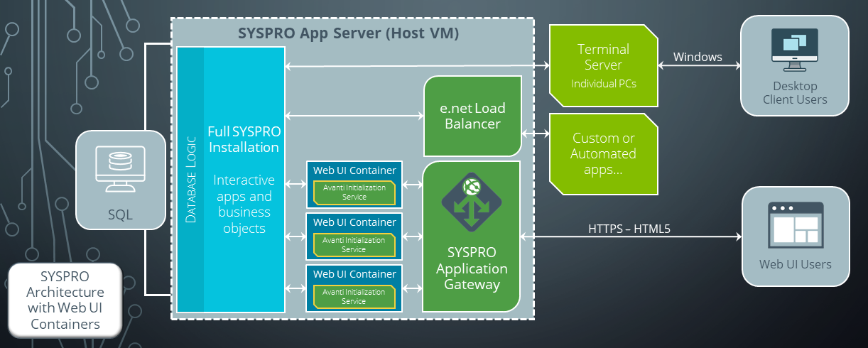
Task: Select the middle Avanti Initialization Service box
Action: pos(354,244)
